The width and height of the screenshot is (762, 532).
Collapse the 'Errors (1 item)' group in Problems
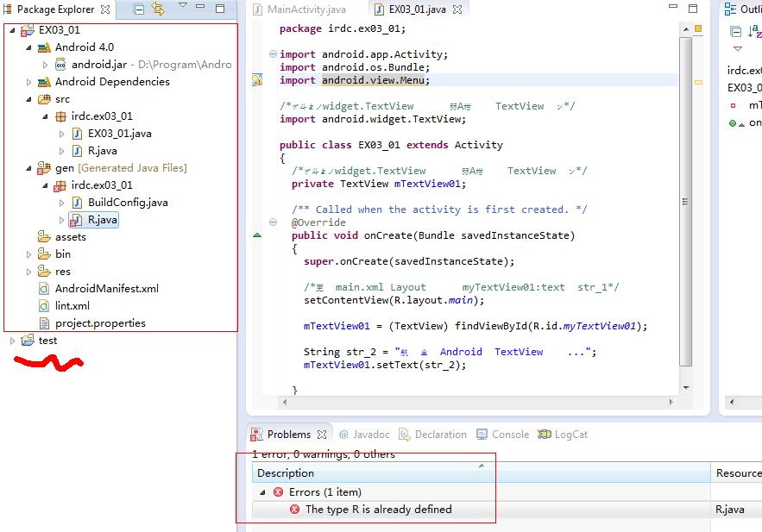[261, 491]
